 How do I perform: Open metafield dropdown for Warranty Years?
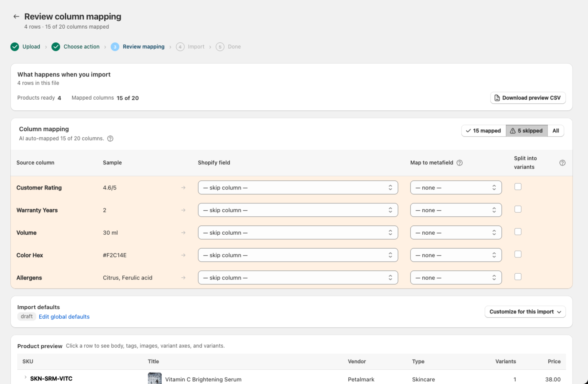pos(456,210)
